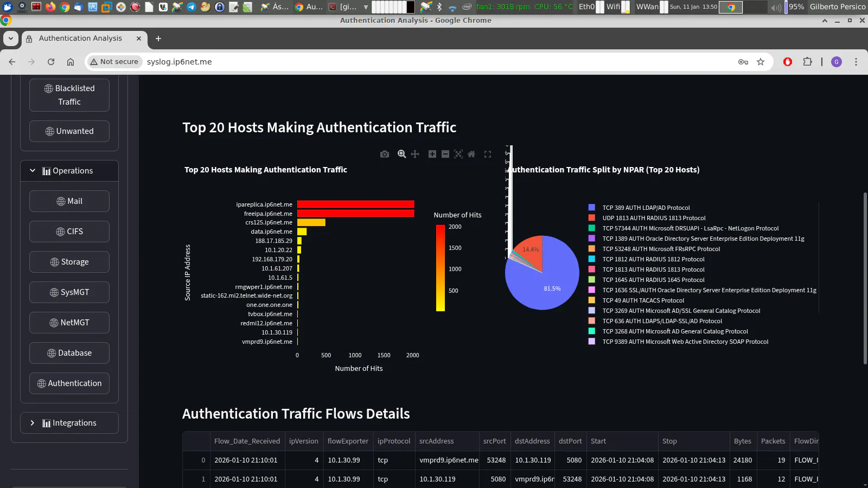Open the CIFS operations page
This screenshot has height=488, width=868.
(x=69, y=232)
